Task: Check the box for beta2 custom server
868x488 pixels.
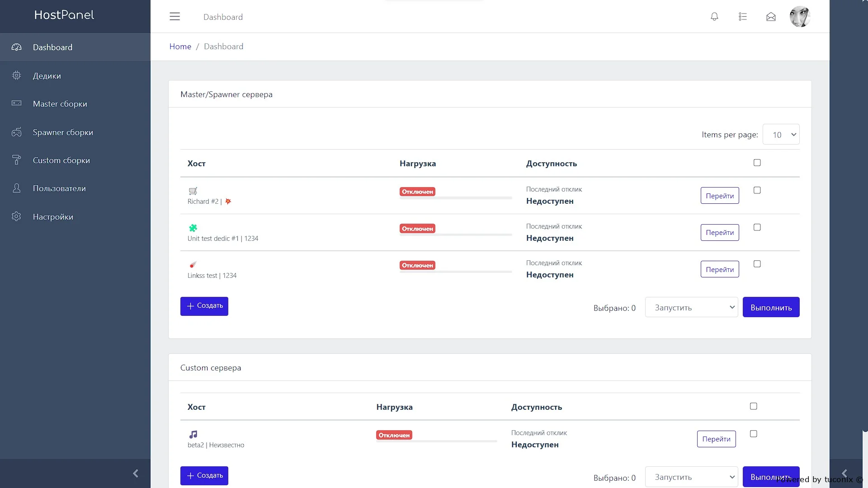Action: tap(754, 434)
